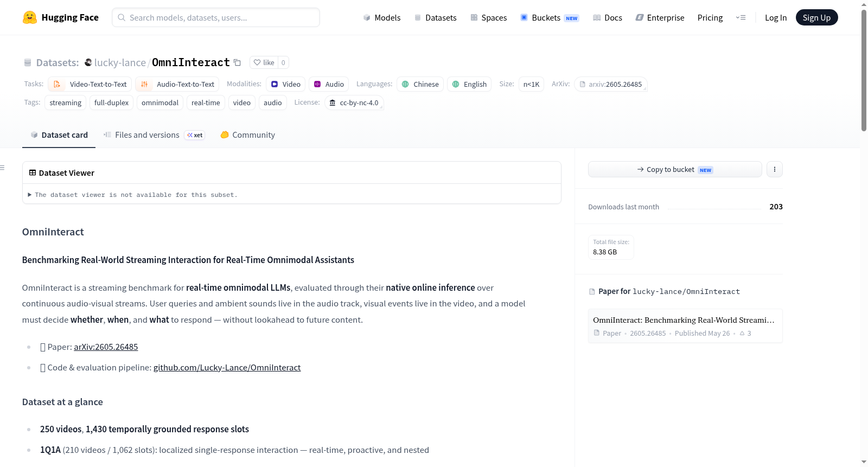The image size is (868, 467).
Task: Select the English language tag
Action: point(469,84)
